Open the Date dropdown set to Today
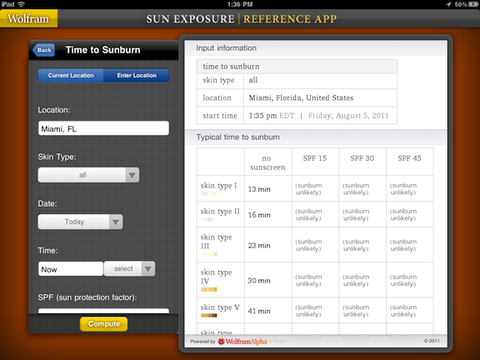480x360 pixels. tap(80, 222)
